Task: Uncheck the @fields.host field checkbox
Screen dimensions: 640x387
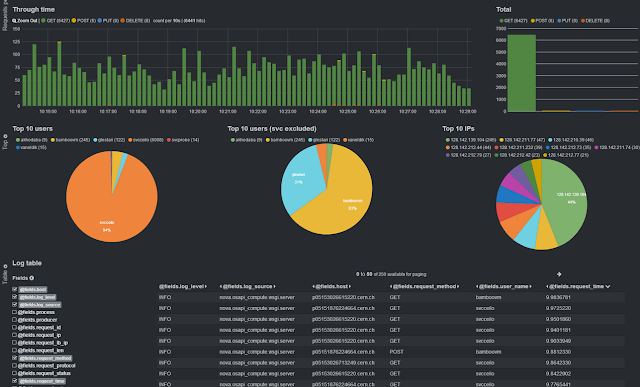Action: click(15, 289)
